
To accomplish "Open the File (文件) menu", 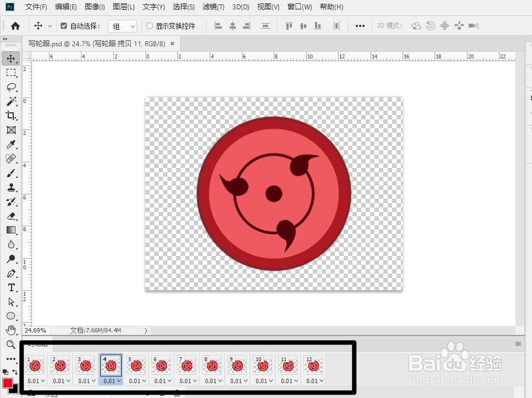I will click(x=36, y=7).
